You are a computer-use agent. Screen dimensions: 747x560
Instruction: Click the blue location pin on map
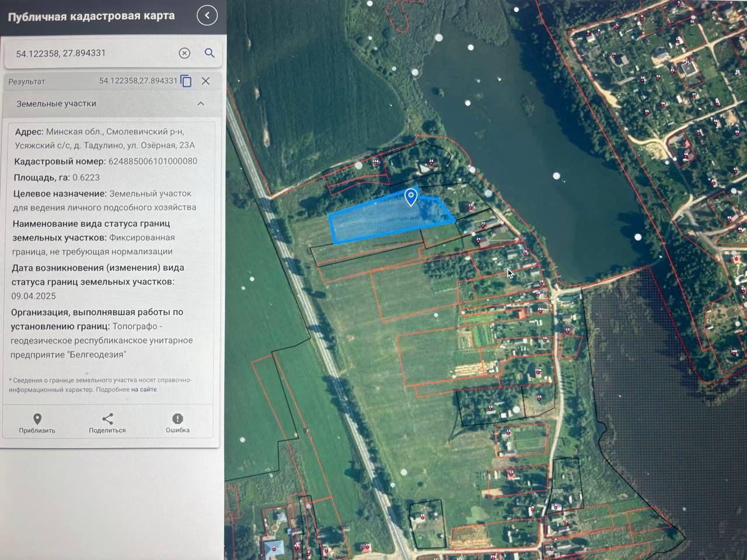pos(411,197)
